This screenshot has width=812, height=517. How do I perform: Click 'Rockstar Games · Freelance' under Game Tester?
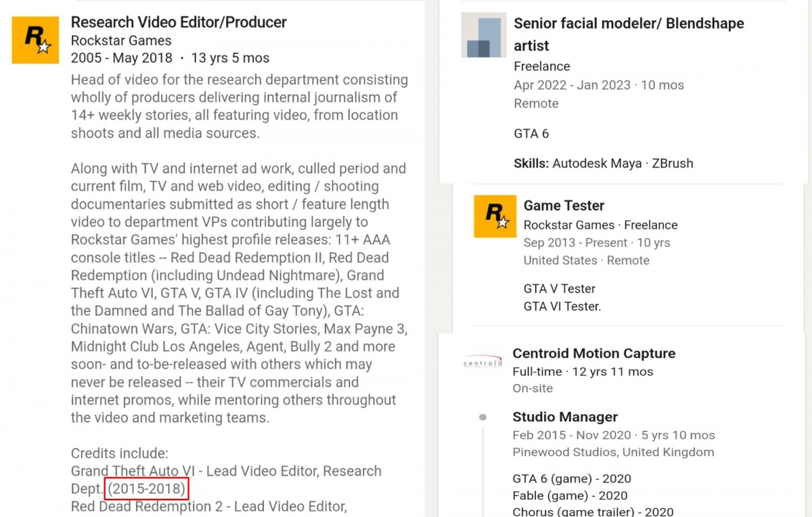pos(600,225)
